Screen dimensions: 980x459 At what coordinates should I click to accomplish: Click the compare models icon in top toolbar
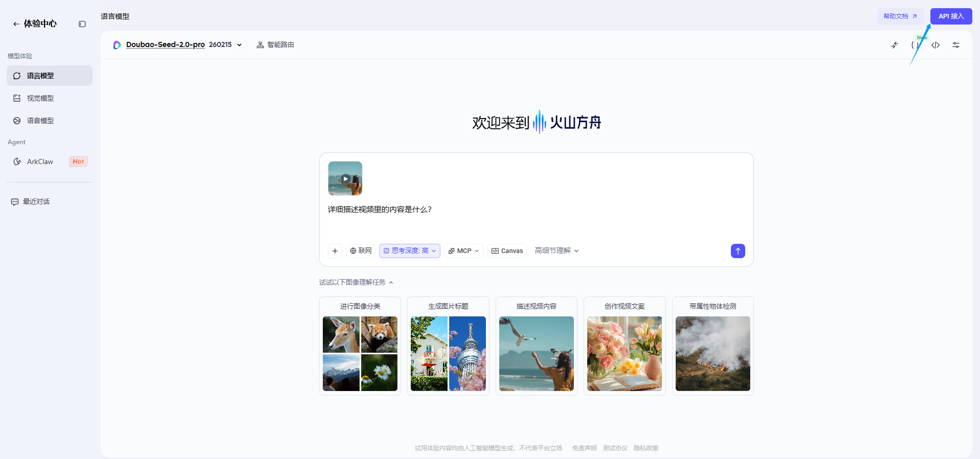(895, 45)
